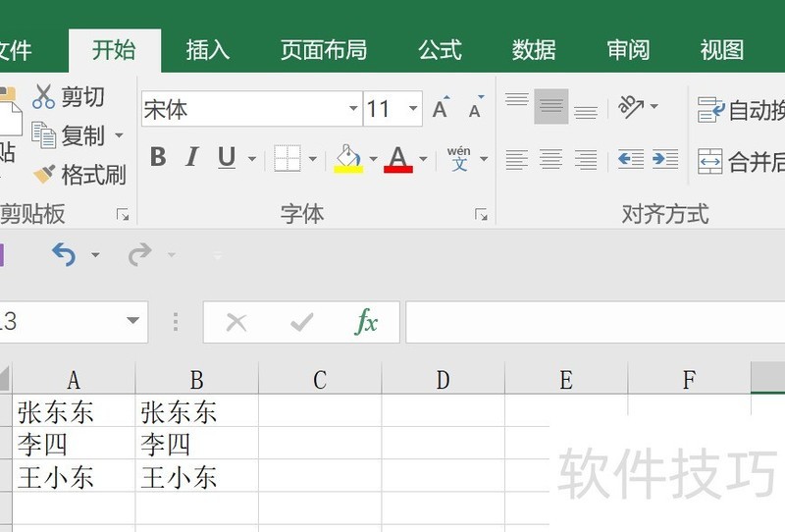Switch to the 审阅 Review tab

(x=628, y=51)
